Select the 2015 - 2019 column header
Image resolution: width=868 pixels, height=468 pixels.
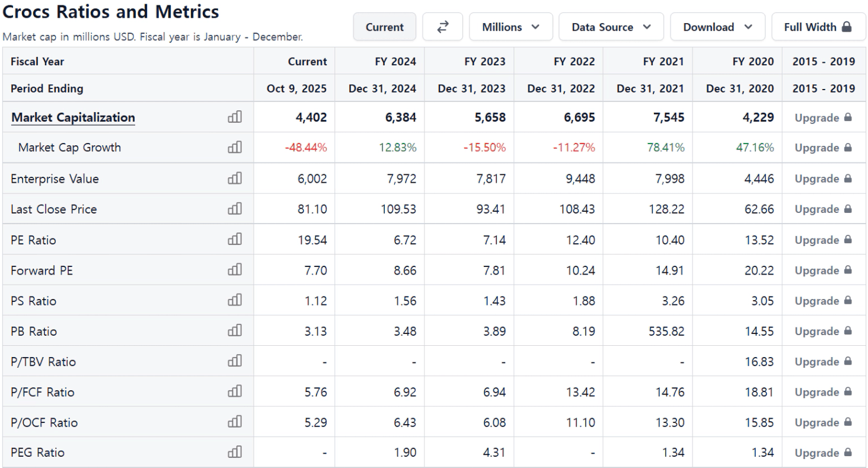pos(824,61)
